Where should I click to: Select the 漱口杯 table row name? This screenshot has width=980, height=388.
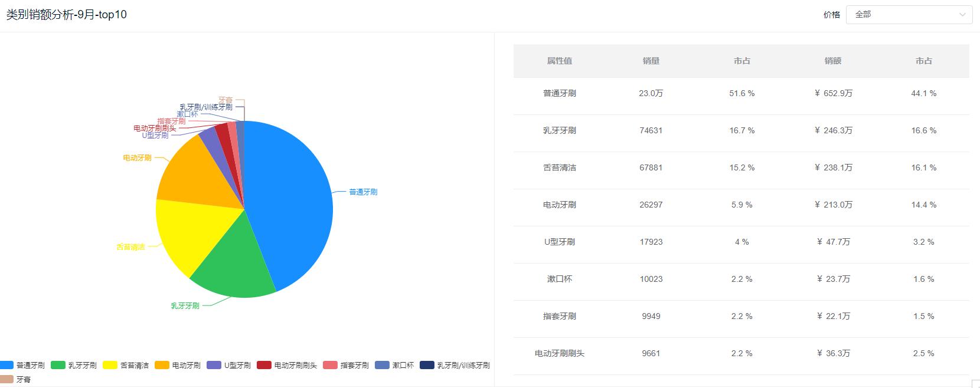pos(560,279)
